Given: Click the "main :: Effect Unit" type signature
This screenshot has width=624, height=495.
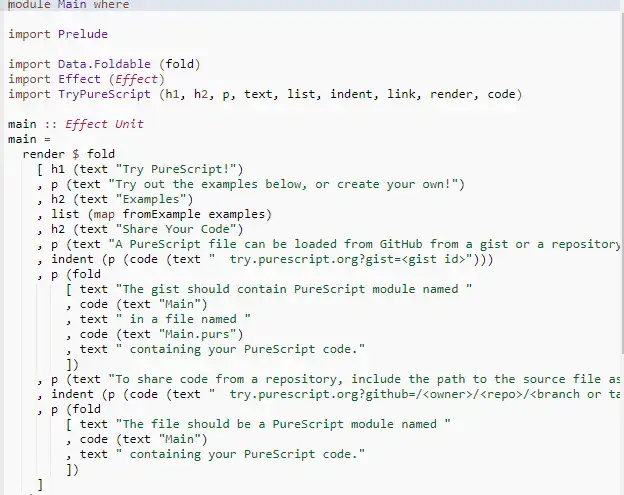Looking at the screenshot, I should pos(76,124).
